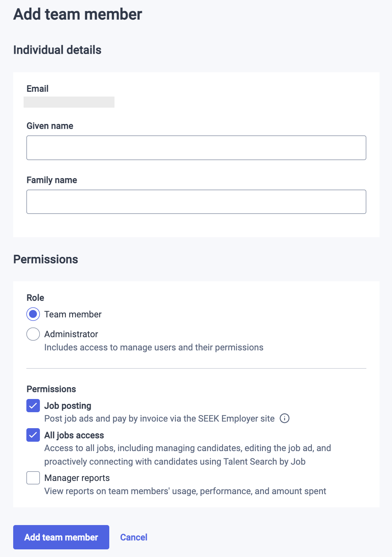
Task: Click the Given name input field
Action: 196,147
